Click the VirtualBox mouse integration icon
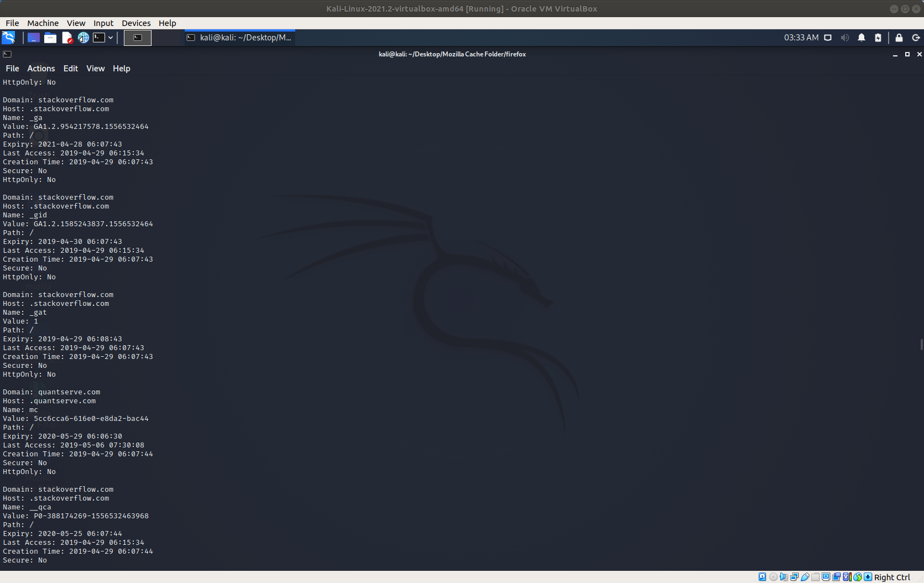 858,577
